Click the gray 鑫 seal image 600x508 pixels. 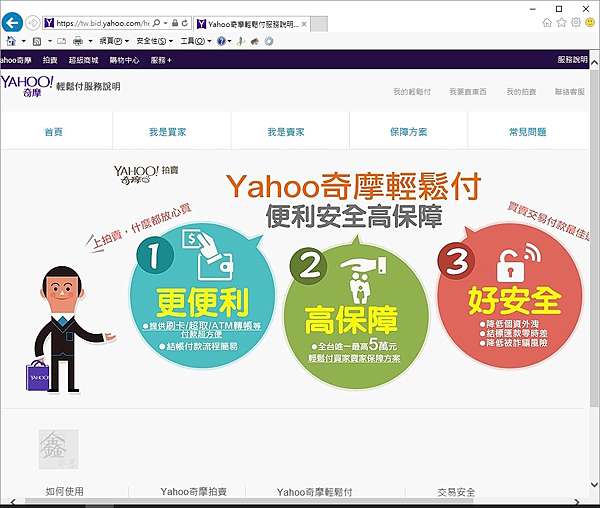pos(59,449)
